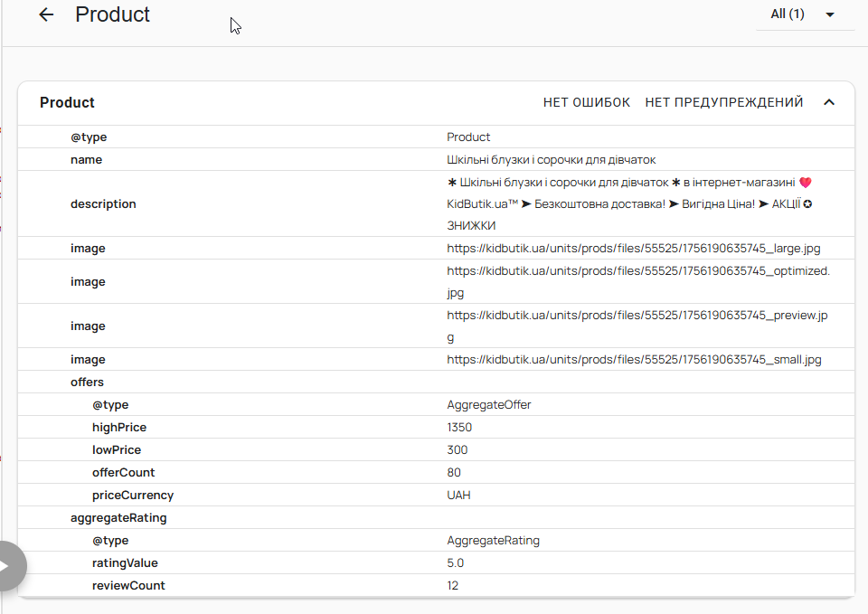Click the Product card header title
Image resolution: width=868 pixels, height=614 pixels.
tap(67, 103)
